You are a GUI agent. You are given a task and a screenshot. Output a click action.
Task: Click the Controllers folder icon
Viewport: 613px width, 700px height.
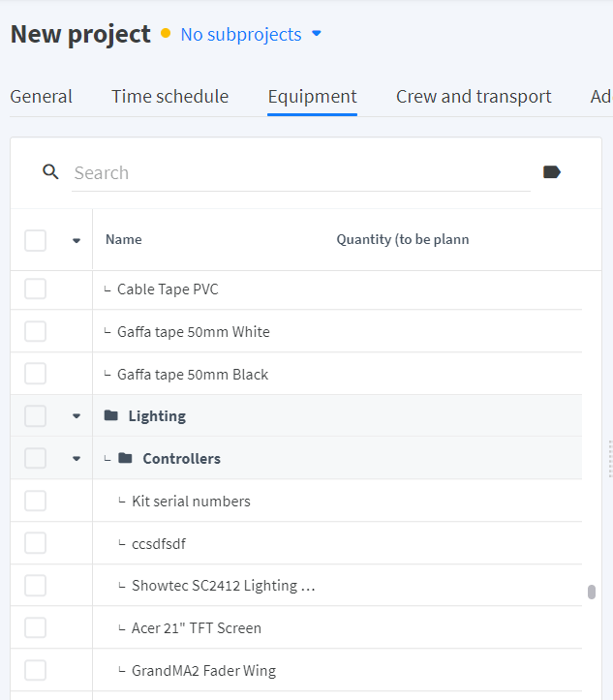click(126, 458)
